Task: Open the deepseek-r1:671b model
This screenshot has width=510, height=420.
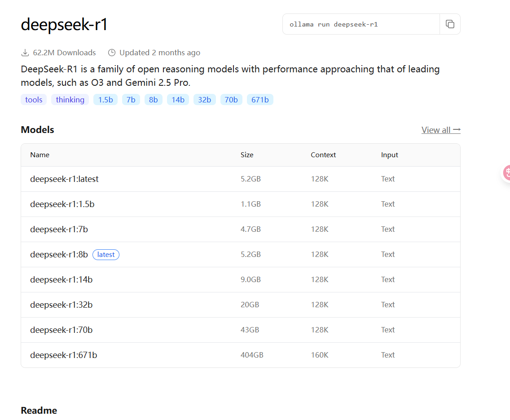Action: click(x=63, y=355)
